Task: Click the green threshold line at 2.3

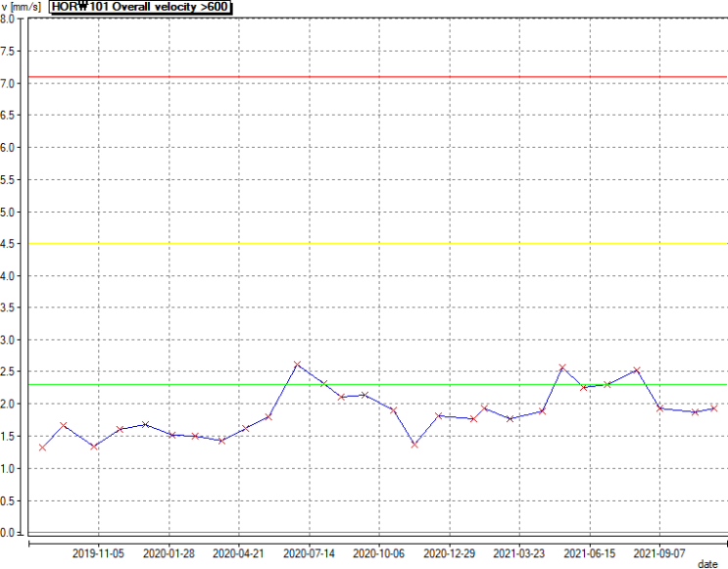Action: [377, 384]
